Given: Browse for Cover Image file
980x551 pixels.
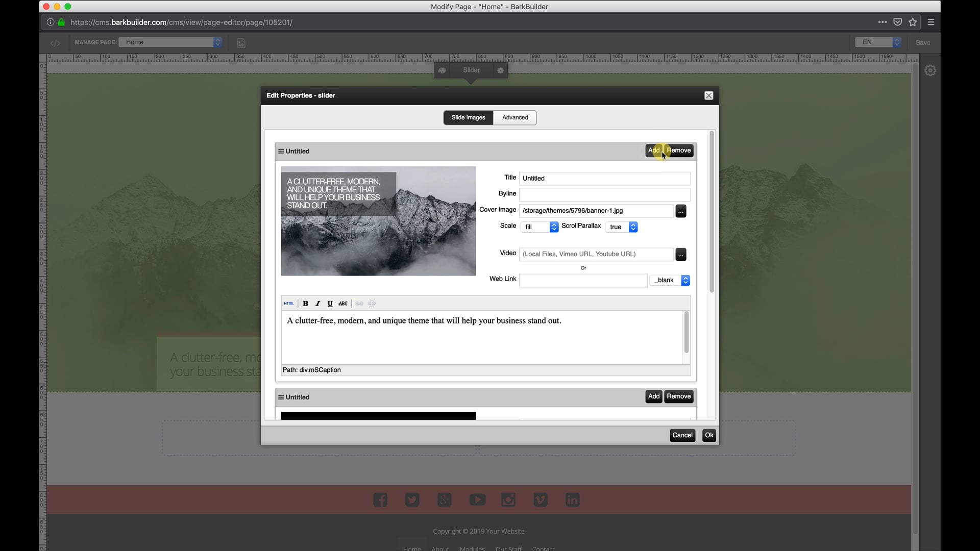Looking at the screenshot, I should coord(681,211).
